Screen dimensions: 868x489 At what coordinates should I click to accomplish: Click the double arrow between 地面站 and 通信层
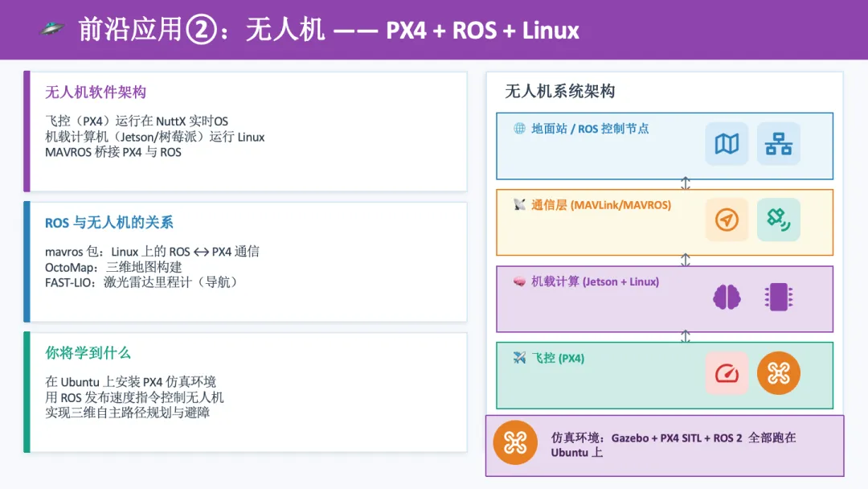point(686,184)
